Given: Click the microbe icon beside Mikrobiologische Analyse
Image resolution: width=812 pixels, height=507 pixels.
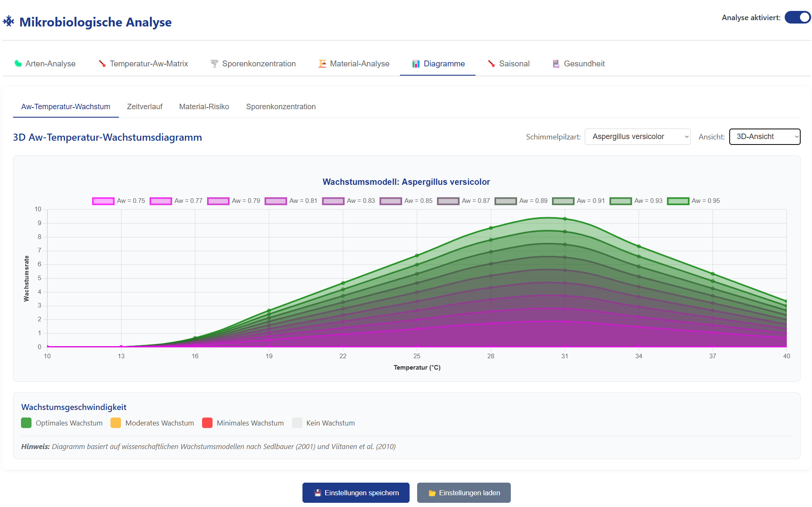Looking at the screenshot, I should click(x=9, y=21).
